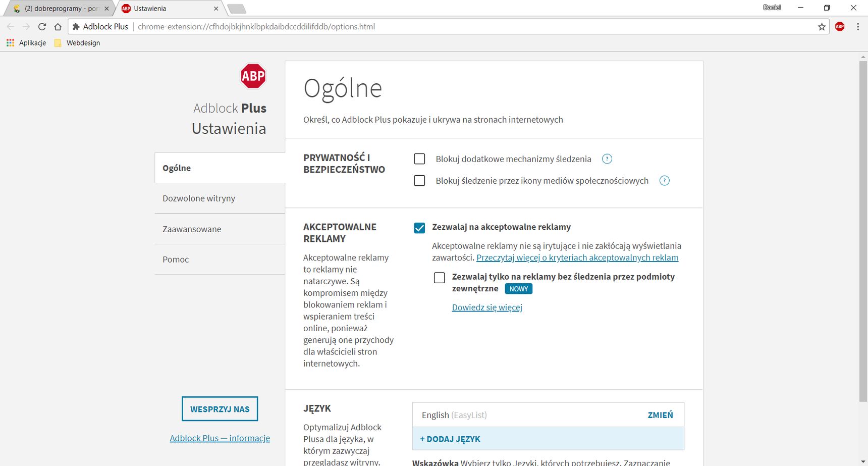Click the NOWY badge

(x=519, y=289)
